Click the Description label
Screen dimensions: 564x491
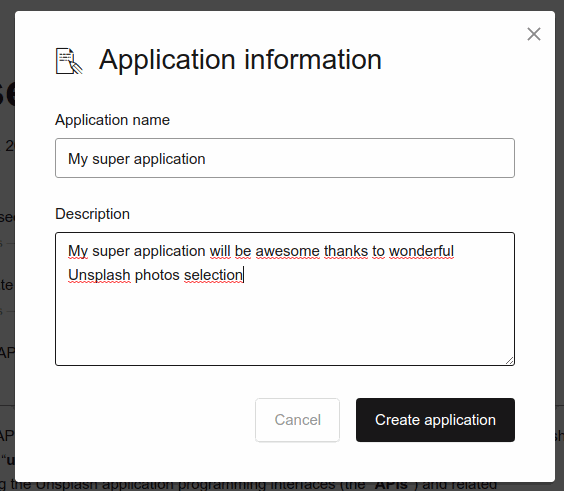click(x=92, y=214)
